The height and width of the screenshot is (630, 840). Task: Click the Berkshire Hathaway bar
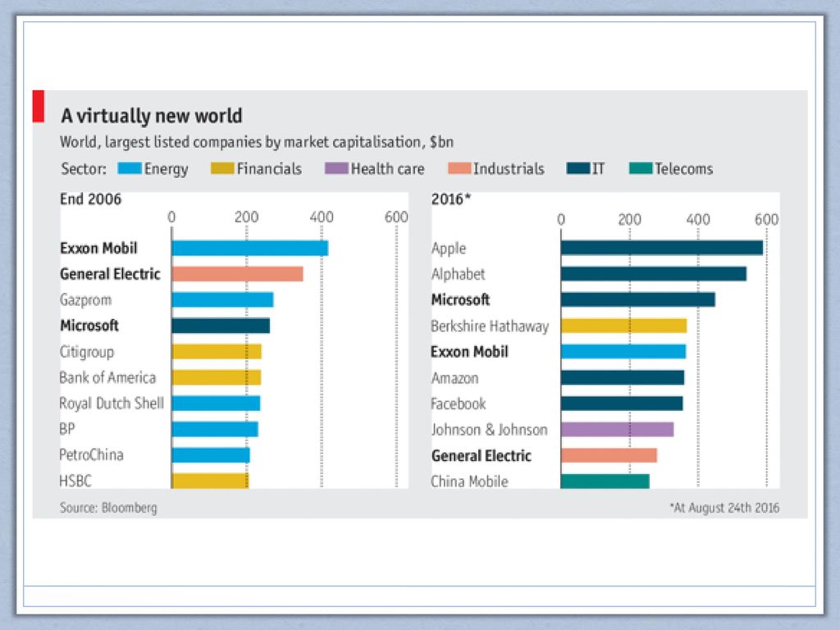[x=623, y=326]
